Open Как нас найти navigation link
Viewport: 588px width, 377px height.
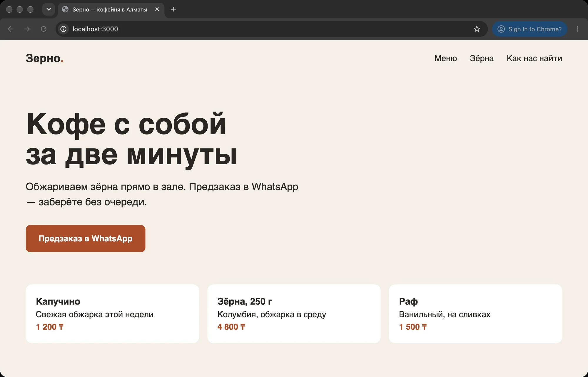tap(534, 58)
